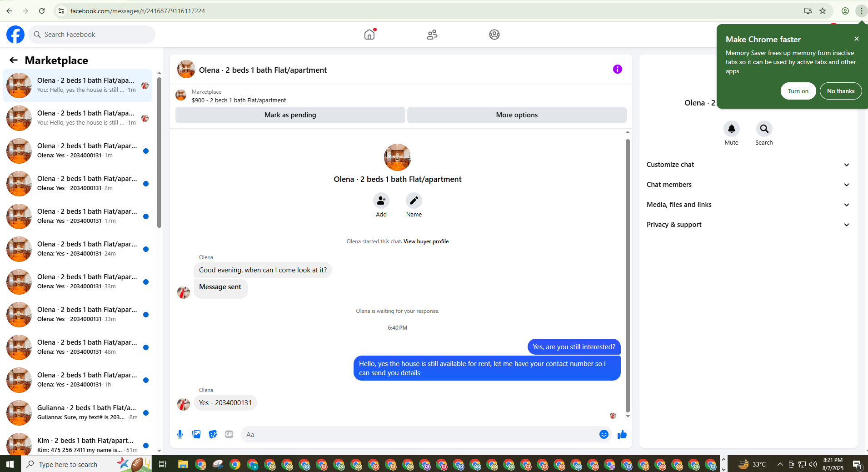Open Olena chat from 48m ago
The height and width of the screenshot is (472, 868).
click(x=78, y=347)
